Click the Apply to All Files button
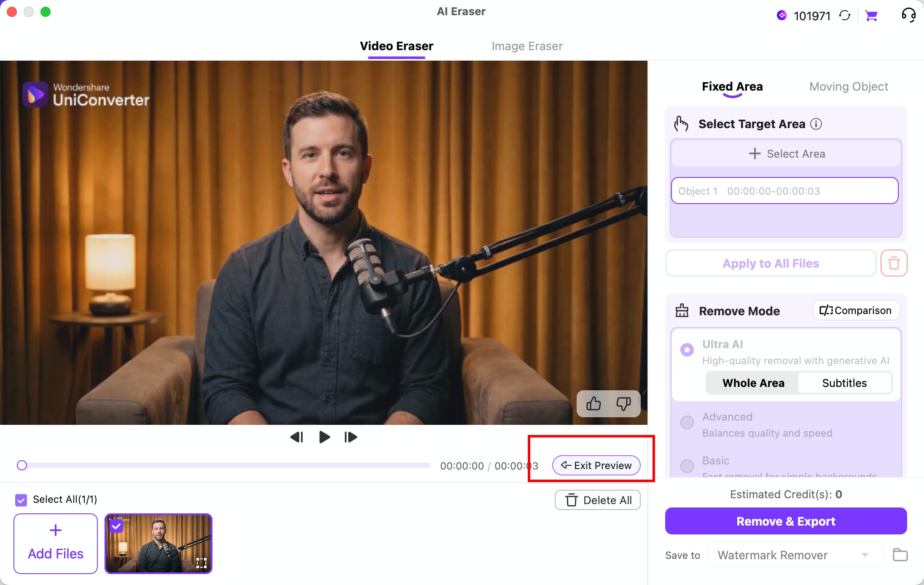924x585 pixels. click(771, 263)
